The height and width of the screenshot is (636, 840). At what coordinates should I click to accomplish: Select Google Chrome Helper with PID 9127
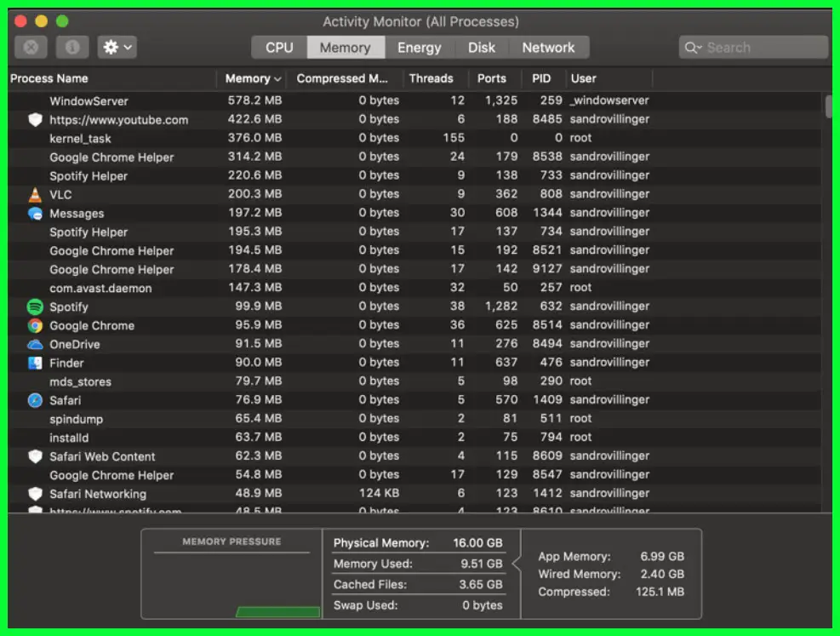pos(414,269)
